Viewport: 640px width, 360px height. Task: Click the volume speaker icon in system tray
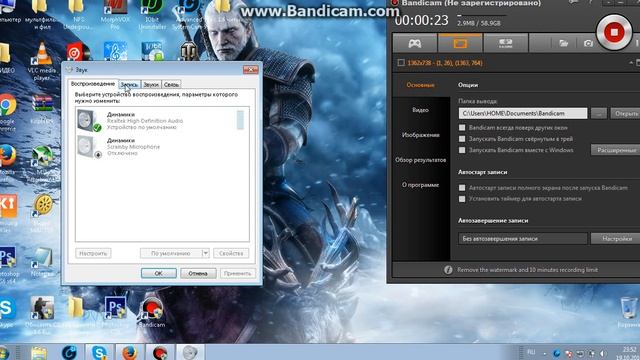[x=602, y=353]
